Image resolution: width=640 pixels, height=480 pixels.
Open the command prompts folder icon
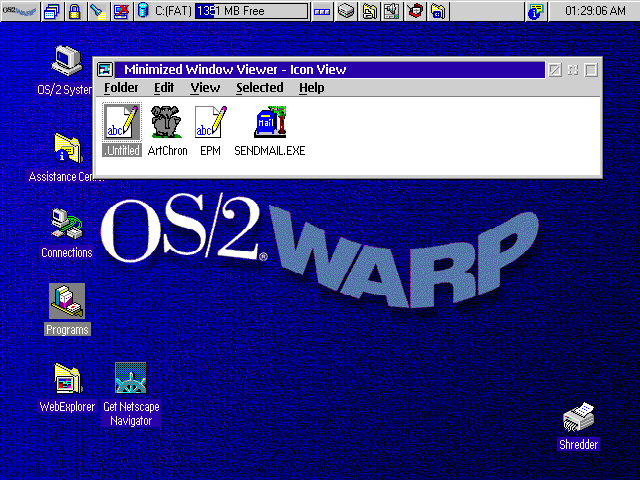438,11
